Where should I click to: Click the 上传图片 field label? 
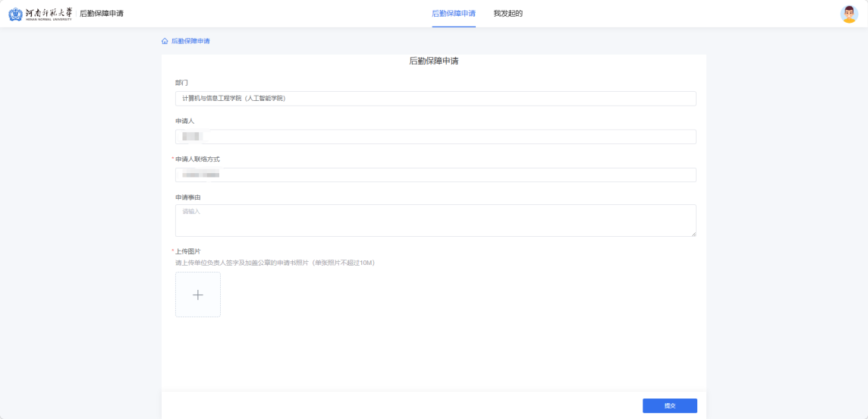click(x=187, y=251)
